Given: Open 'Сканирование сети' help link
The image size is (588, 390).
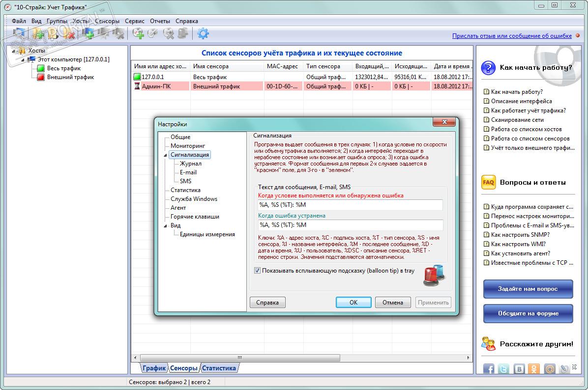Looking at the screenshot, I should [x=517, y=120].
